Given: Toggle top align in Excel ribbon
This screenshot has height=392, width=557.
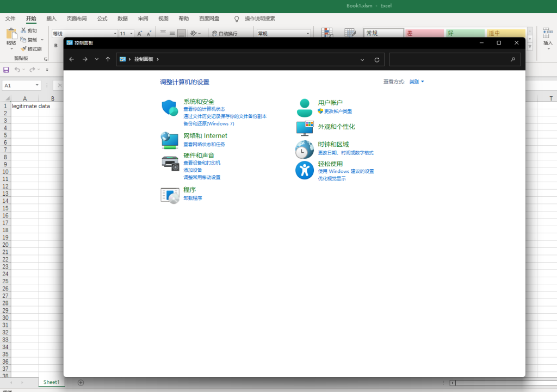Looking at the screenshot, I should click(163, 32).
